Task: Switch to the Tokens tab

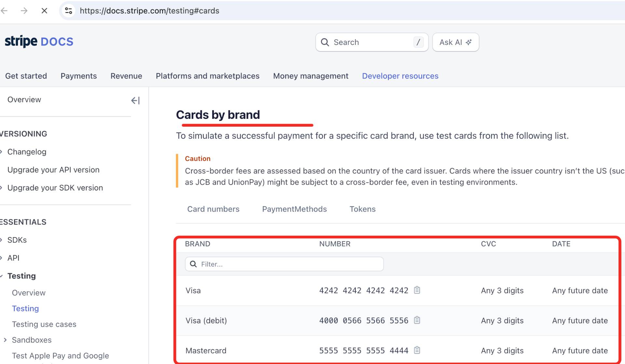Action: (362, 209)
